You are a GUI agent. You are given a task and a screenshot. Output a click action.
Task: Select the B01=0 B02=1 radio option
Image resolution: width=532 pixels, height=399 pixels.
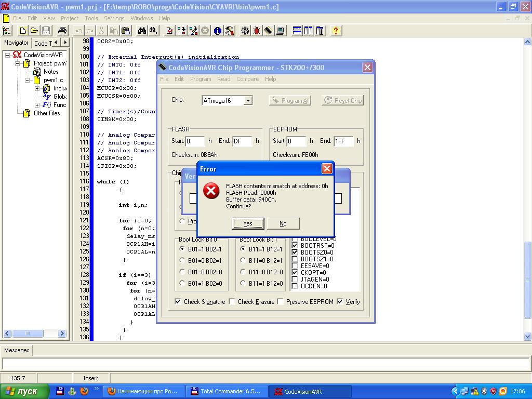point(182,260)
